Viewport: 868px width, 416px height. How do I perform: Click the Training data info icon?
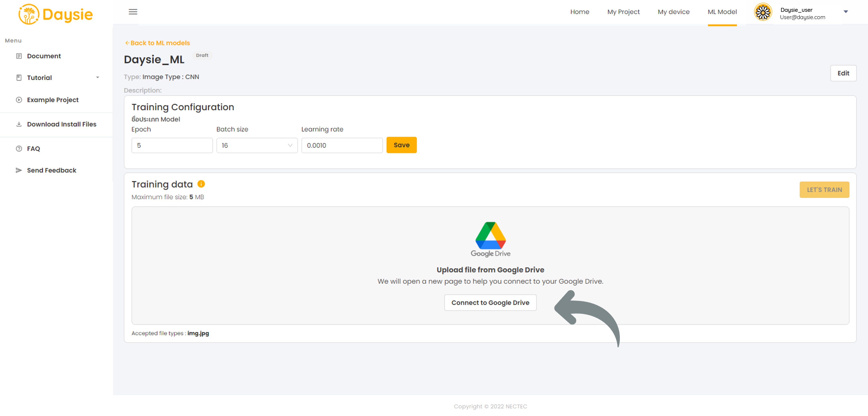[201, 184]
